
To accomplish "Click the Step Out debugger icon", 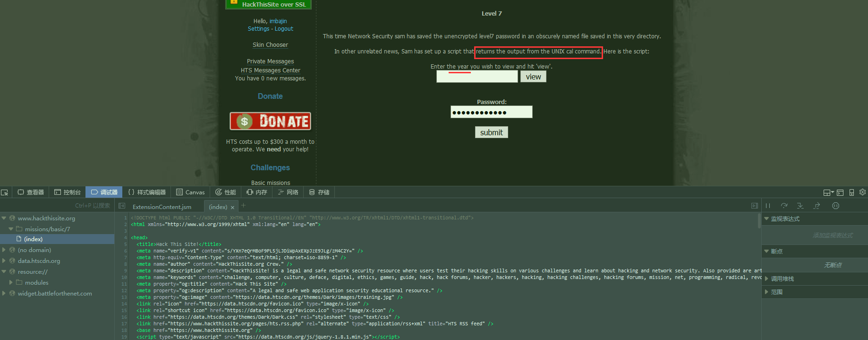I will coord(817,206).
